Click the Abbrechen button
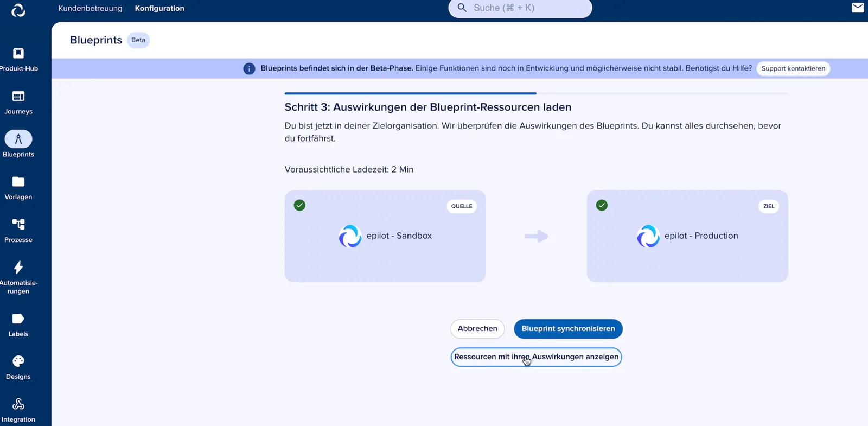This screenshot has width=868, height=426. point(477,329)
